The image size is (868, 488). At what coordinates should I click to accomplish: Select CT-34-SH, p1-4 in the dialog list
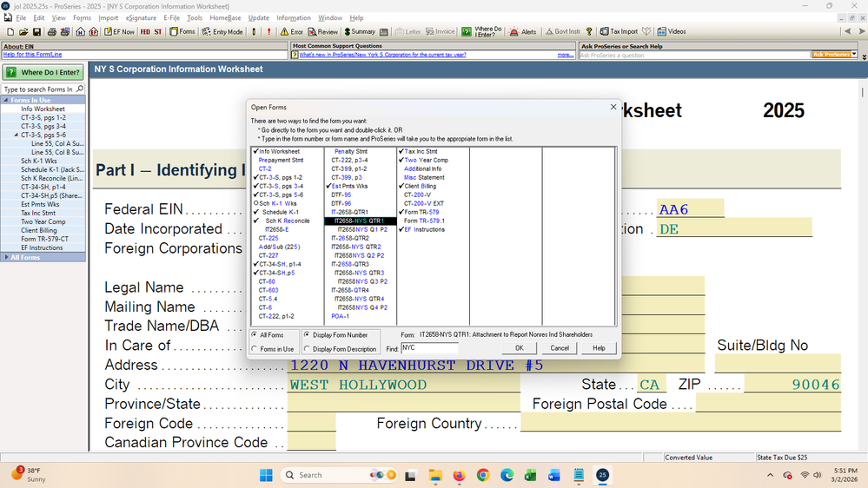(280, 264)
